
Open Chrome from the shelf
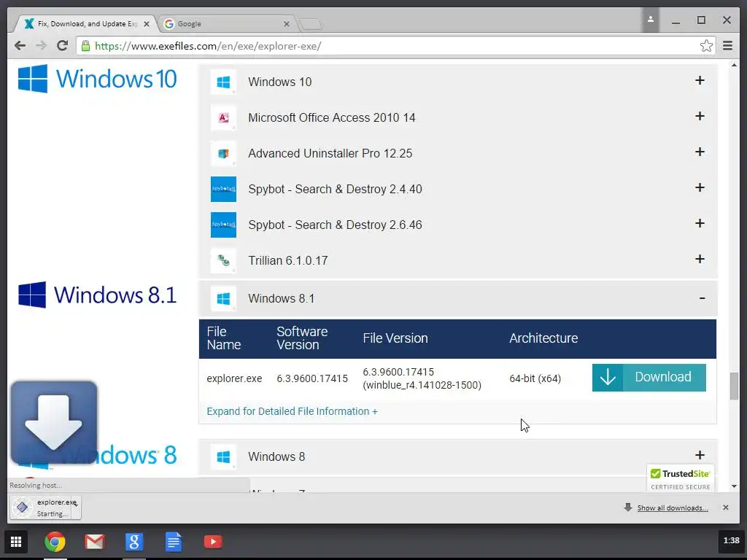click(x=55, y=542)
